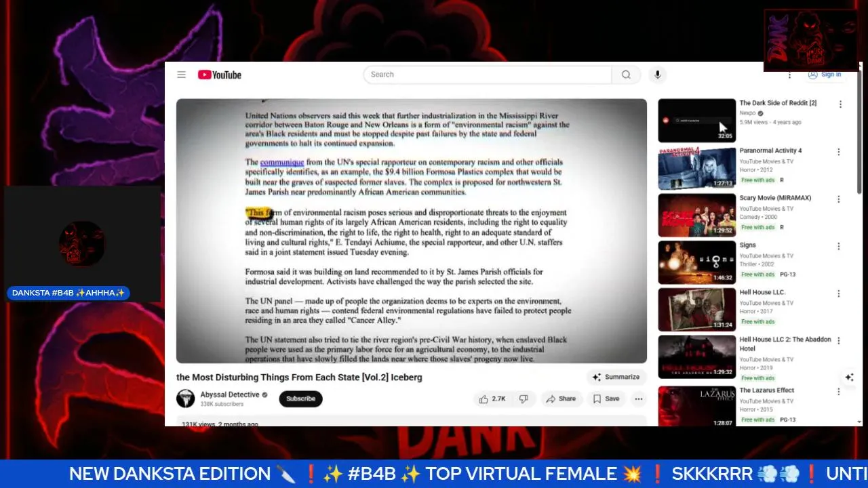Click the video title text below player
The image size is (868, 488).
pyautogui.click(x=299, y=378)
